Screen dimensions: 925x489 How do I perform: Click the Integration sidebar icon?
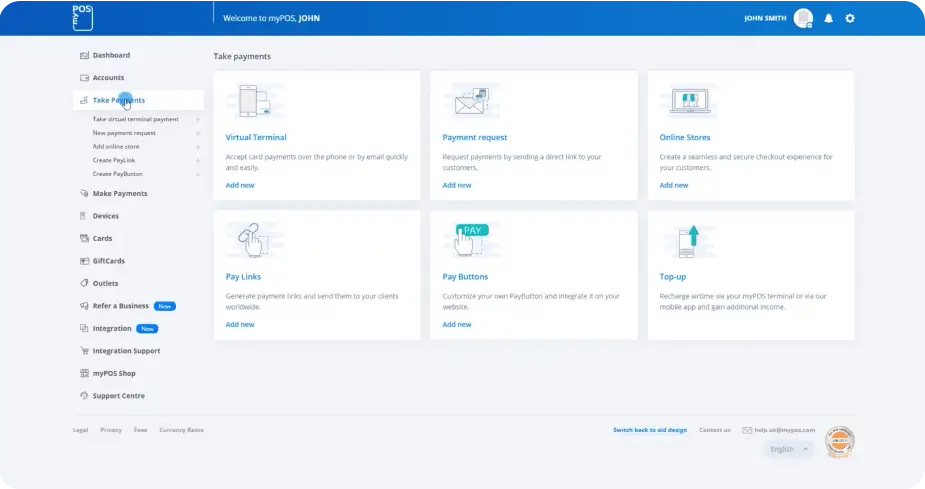[x=84, y=328]
